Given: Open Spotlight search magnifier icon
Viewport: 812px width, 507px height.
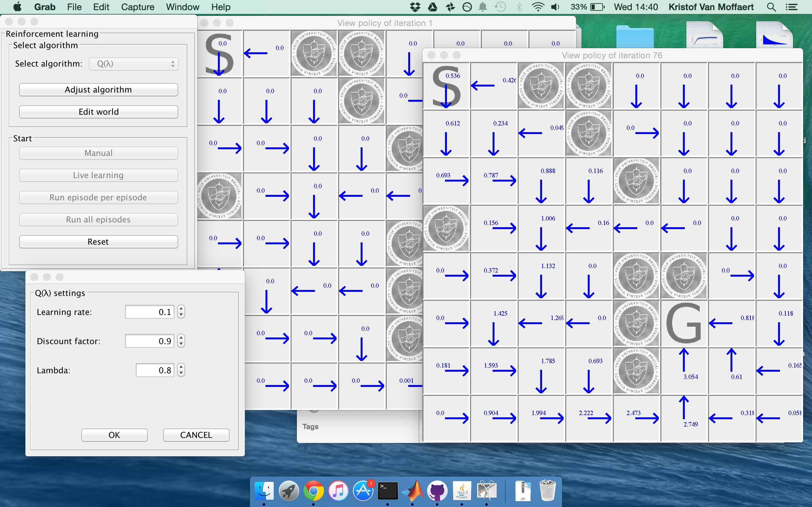Looking at the screenshot, I should [x=771, y=7].
